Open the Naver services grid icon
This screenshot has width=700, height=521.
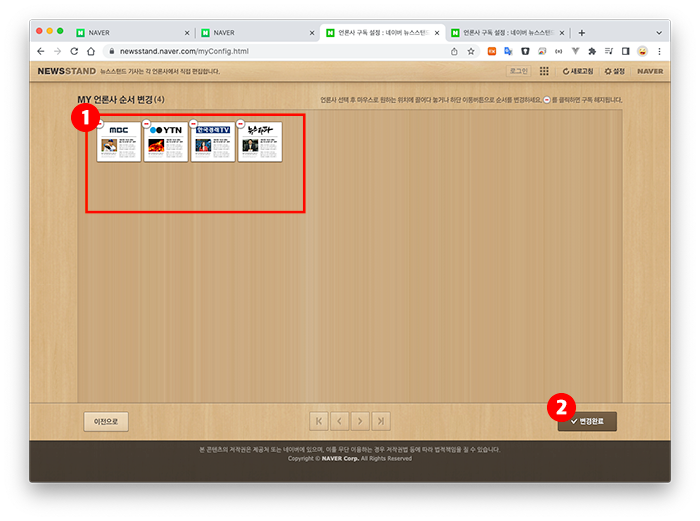544,71
